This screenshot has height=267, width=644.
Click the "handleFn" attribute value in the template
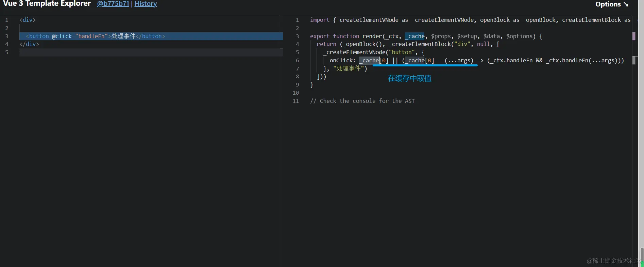[92, 36]
